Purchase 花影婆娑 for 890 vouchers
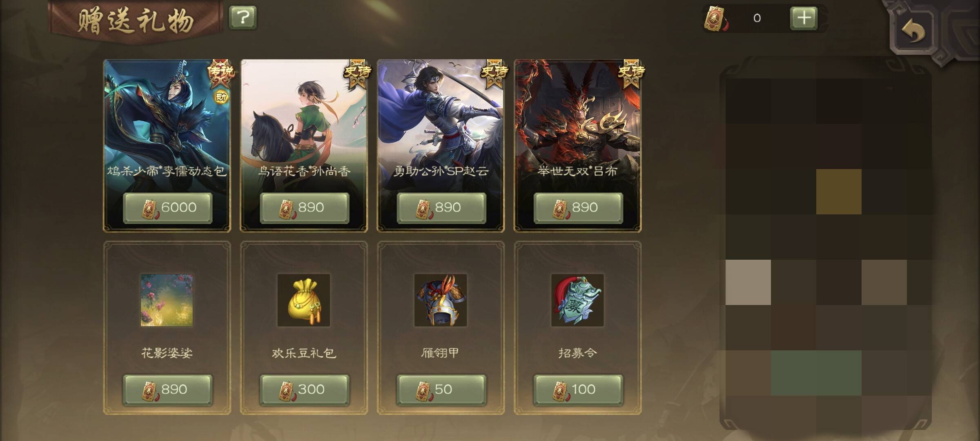 point(168,390)
